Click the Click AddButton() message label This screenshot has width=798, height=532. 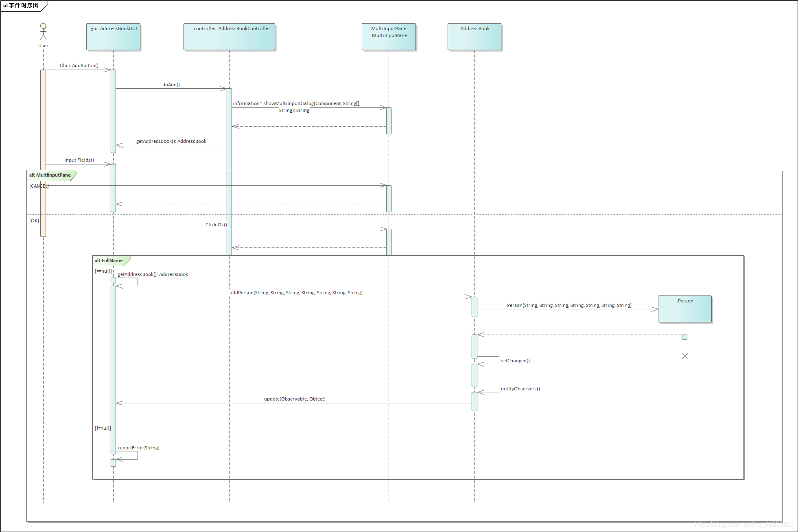(79, 66)
